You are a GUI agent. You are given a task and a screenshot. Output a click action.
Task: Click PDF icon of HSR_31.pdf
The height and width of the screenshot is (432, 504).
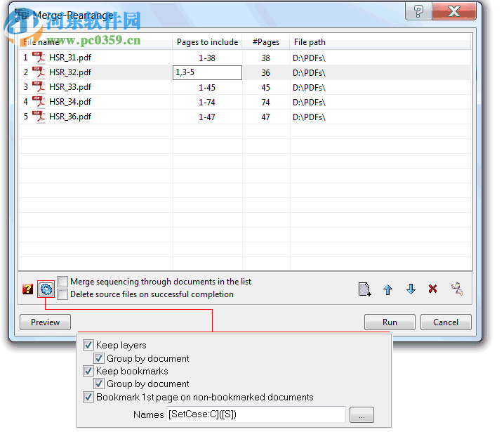coord(39,58)
